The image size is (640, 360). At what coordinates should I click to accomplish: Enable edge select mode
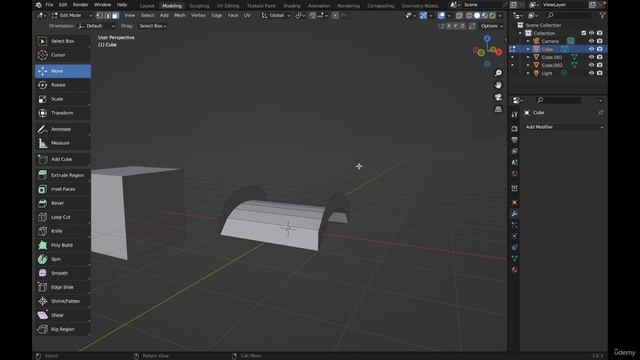click(x=107, y=16)
